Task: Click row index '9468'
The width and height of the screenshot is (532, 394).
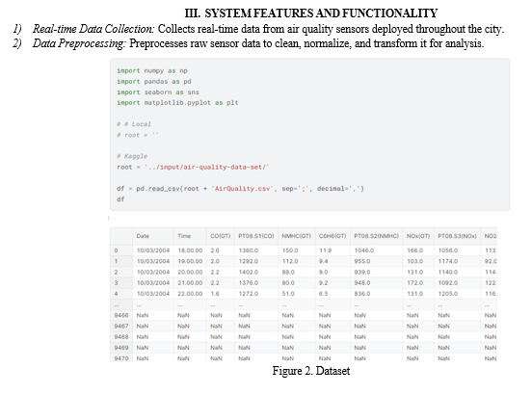Action: [121, 337]
